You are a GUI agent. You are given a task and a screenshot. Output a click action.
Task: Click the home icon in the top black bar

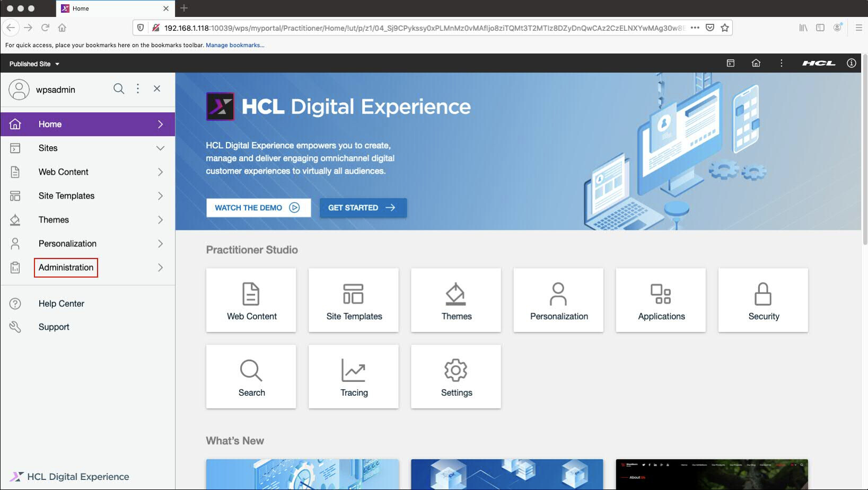point(756,63)
